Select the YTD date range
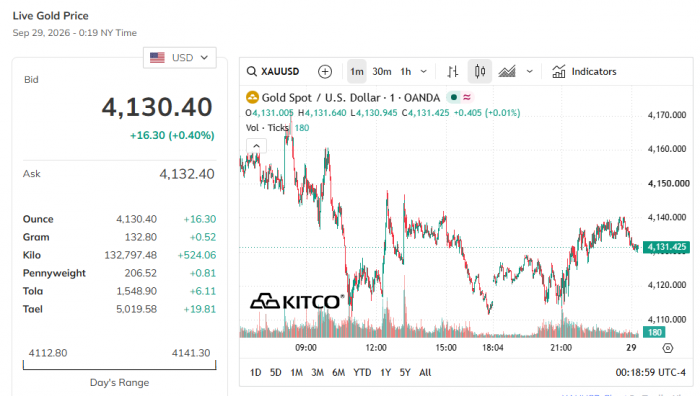The height and width of the screenshot is (396, 700). pyautogui.click(x=362, y=372)
